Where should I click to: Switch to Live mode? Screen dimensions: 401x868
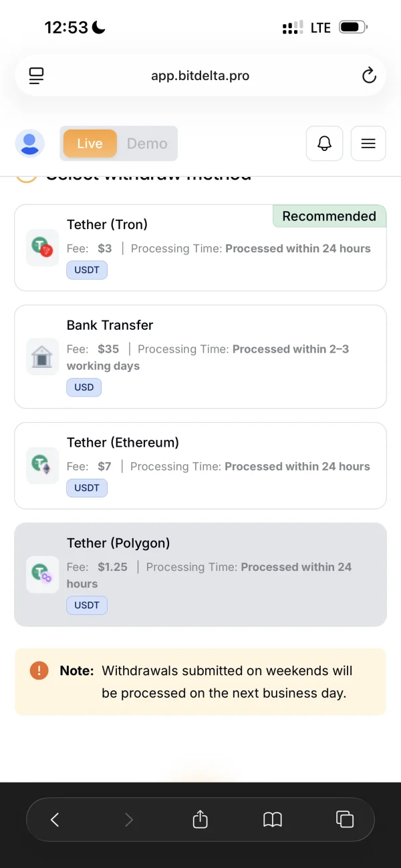[x=90, y=144]
